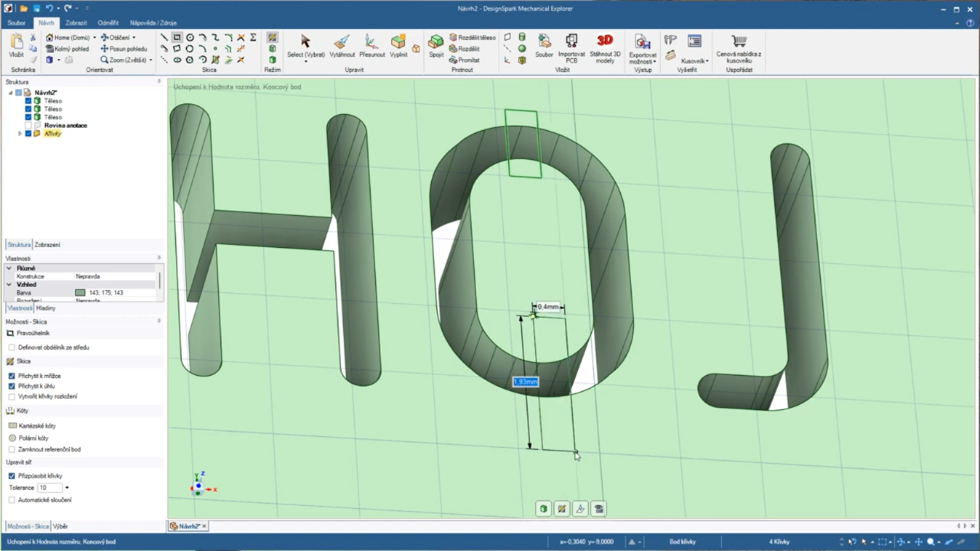Disable Přichytit k úhlu checkbox

coord(11,386)
